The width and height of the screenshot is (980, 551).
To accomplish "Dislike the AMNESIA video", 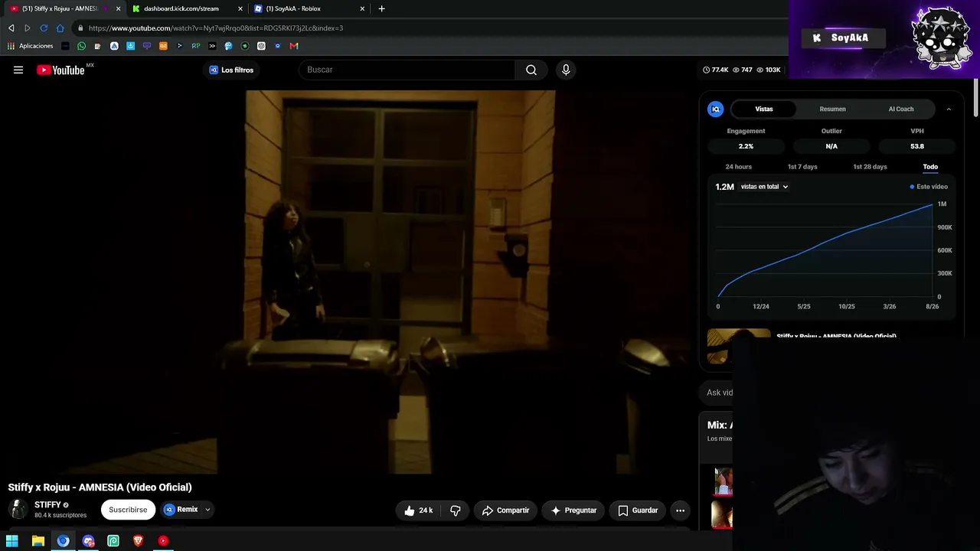I will coord(456,510).
